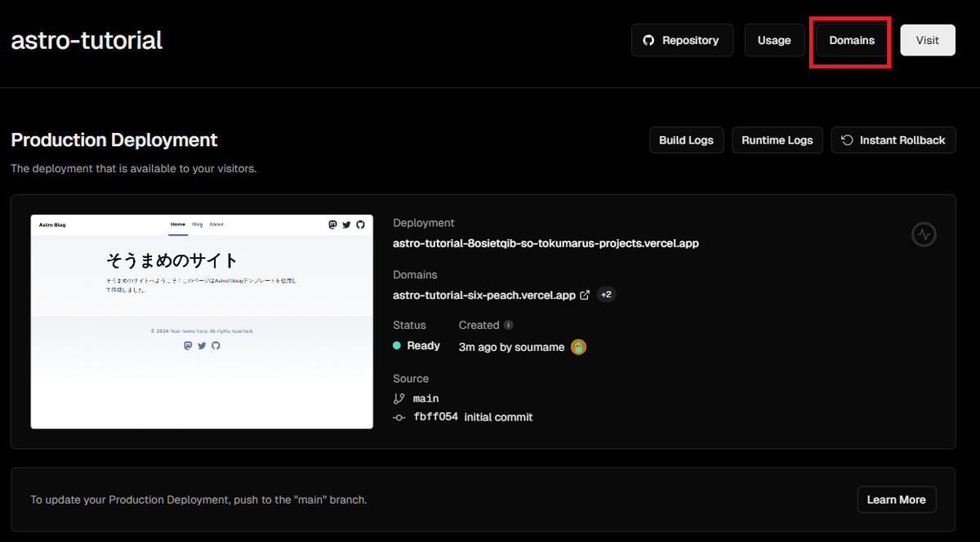Viewport: 980px width, 542px height.
Task: Open the fbff054 commit link
Action: tap(435, 417)
